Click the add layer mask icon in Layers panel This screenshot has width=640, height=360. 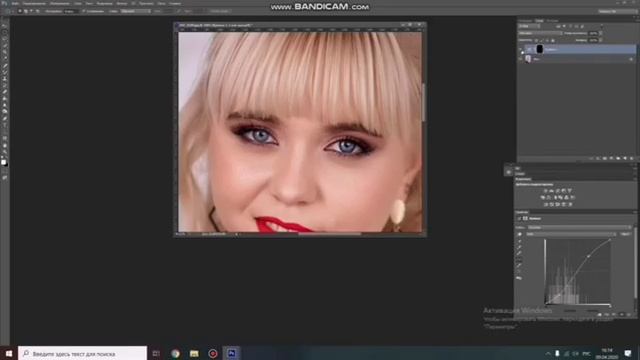tap(604, 158)
